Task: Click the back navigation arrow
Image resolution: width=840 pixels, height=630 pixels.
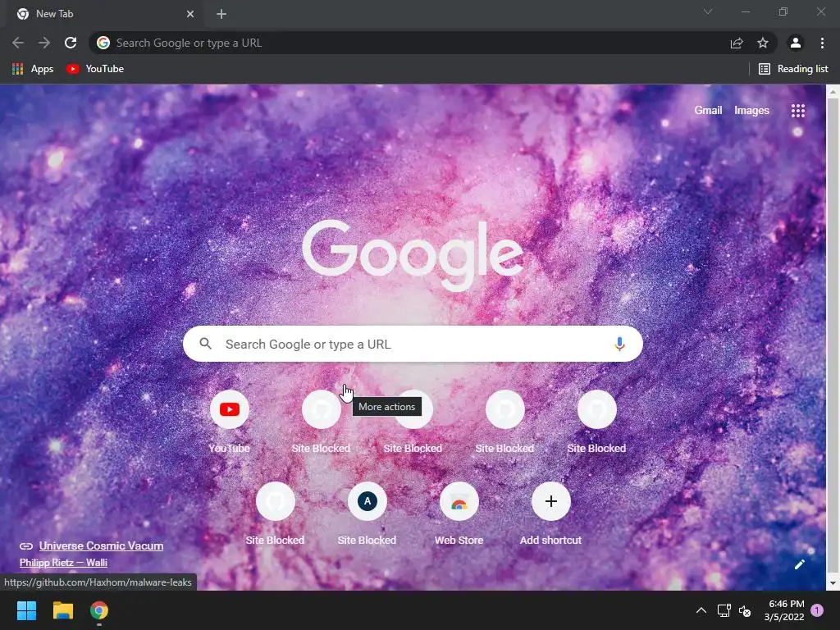Action: click(18, 43)
